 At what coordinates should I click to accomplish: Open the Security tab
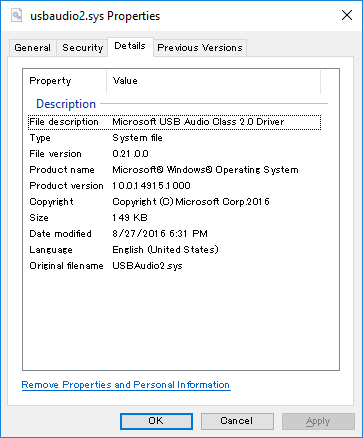83,48
